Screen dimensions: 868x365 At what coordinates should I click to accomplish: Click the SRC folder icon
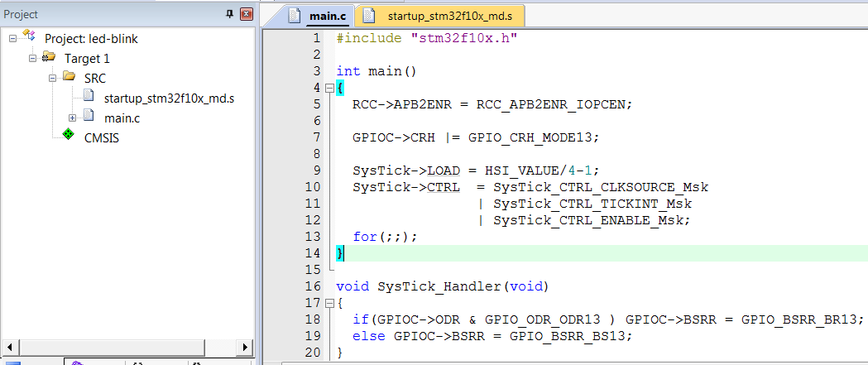pyautogui.click(x=69, y=78)
